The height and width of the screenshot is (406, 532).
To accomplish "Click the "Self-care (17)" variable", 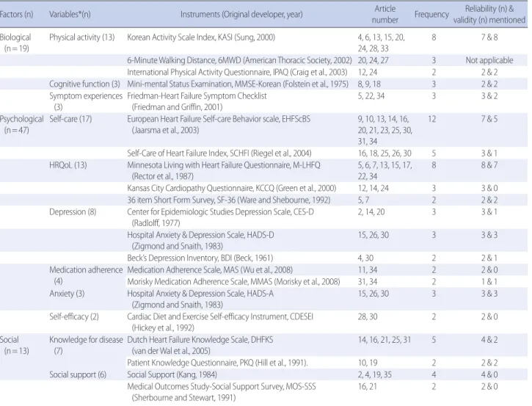I will 70,119.
